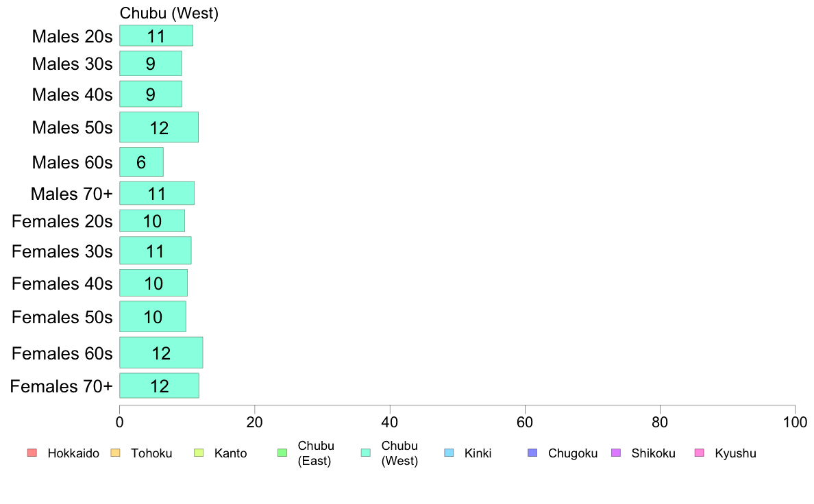This screenshot has width=814, height=504.
Task: Click the Chugoku blue legend swatch
Action: click(532, 453)
